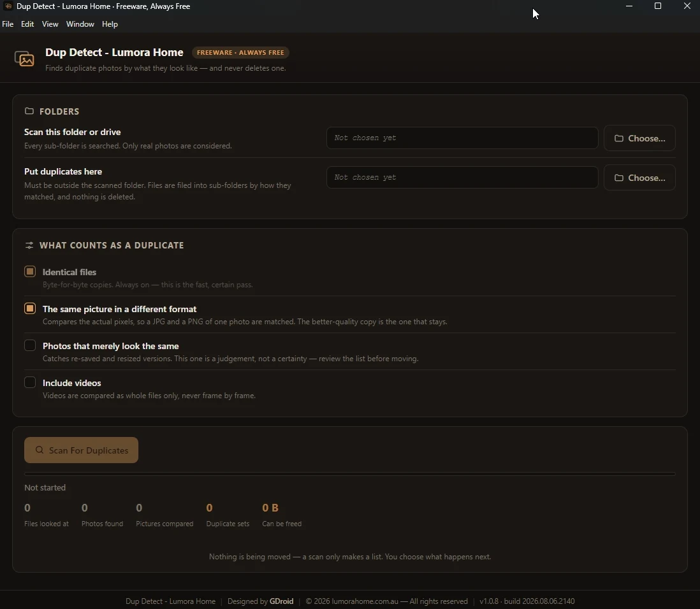
Task: Click the Put duplicates here path field
Action: pos(462,177)
